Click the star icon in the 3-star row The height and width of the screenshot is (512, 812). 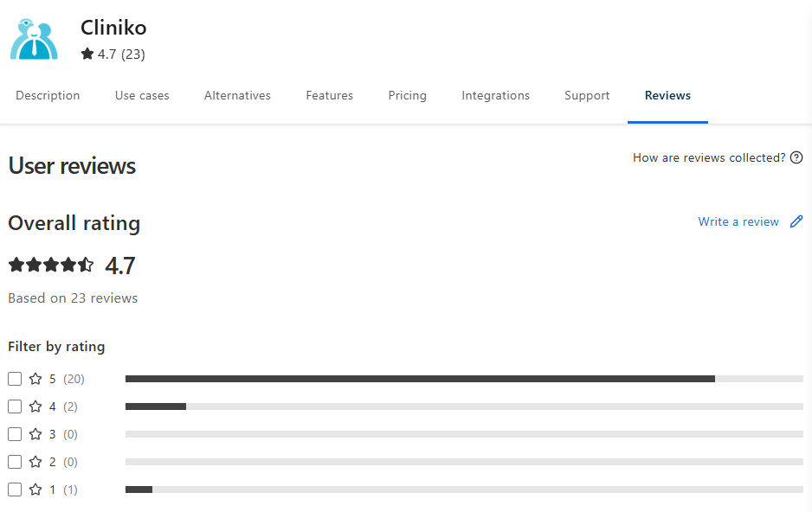pos(35,434)
